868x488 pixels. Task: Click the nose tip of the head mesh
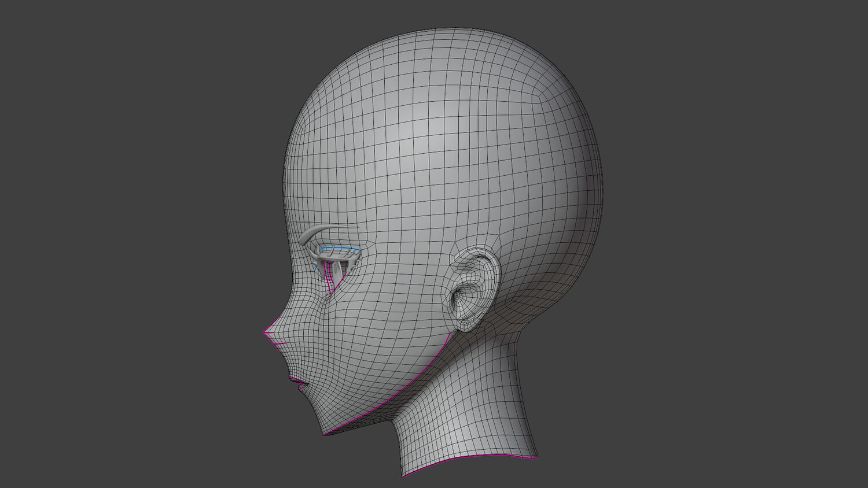tap(267, 334)
